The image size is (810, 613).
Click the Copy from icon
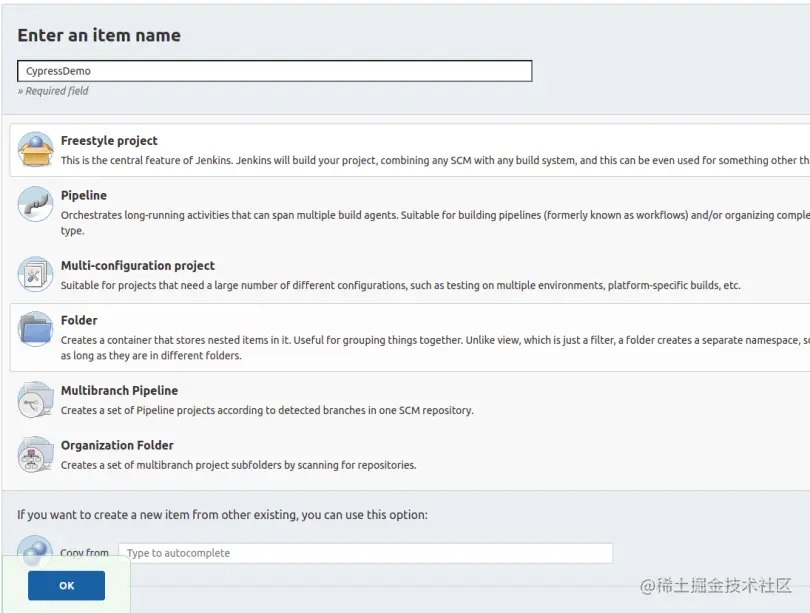(x=35, y=551)
